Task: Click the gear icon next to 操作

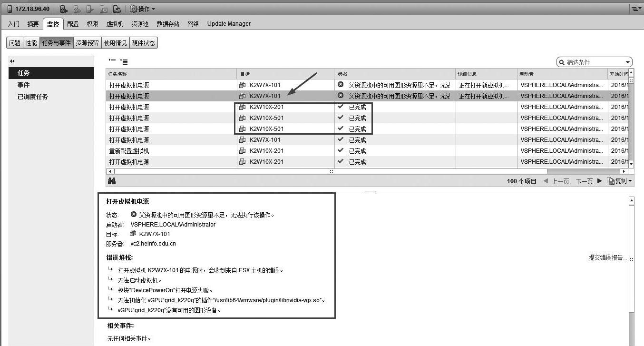Action: click(133, 9)
